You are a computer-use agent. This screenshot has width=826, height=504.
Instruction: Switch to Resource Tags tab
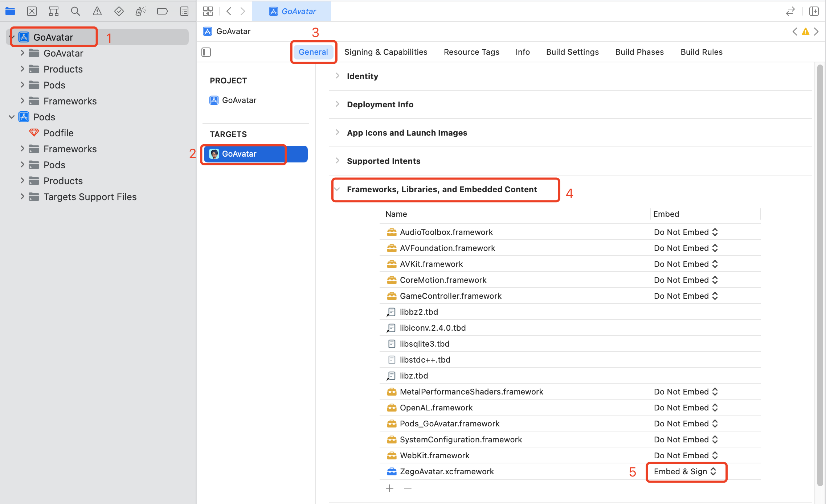tap(471, 52)
